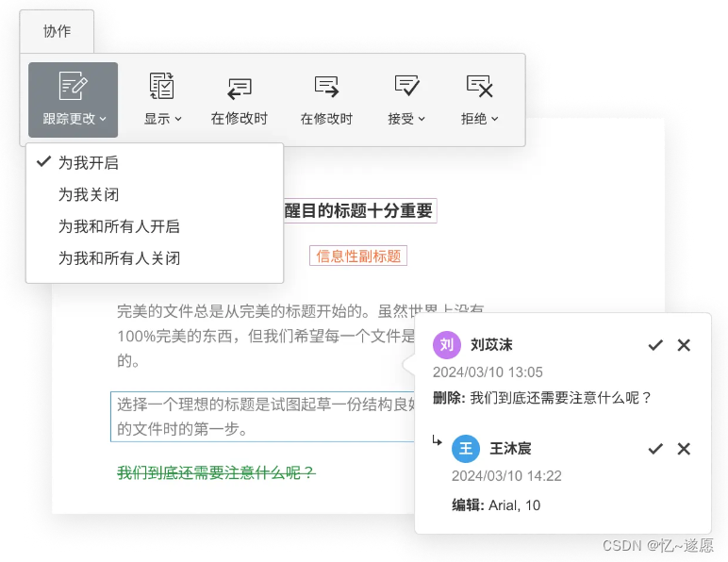Reject 刘苡沫's deletion change
Screen dimensions: 728x562
coord(684,345)
